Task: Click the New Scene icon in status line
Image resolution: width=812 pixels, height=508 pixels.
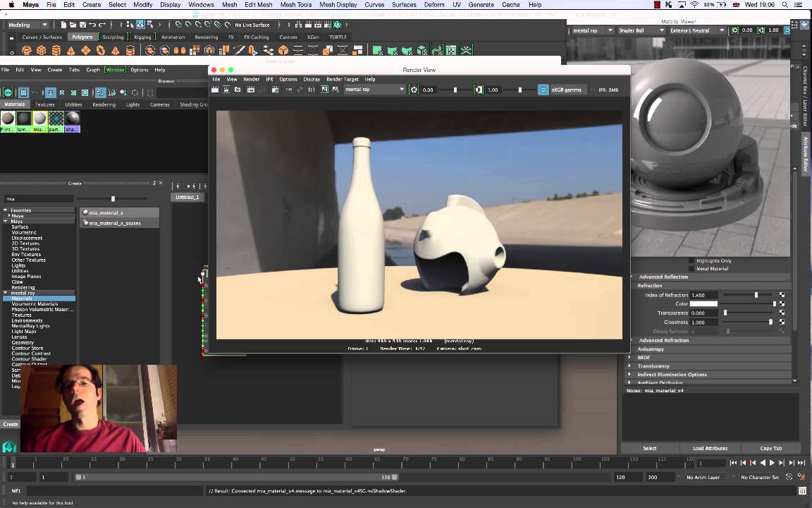Action: tap(63, 25)
